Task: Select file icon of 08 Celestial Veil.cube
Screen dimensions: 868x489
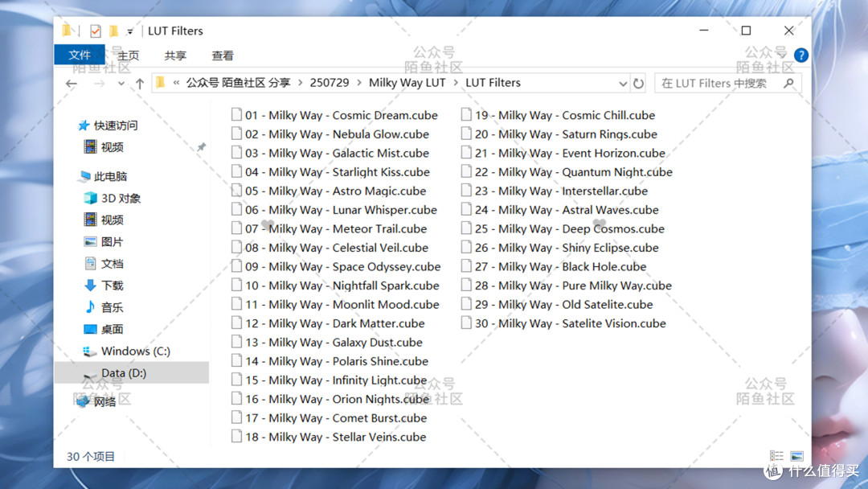Action: [236, 248]
